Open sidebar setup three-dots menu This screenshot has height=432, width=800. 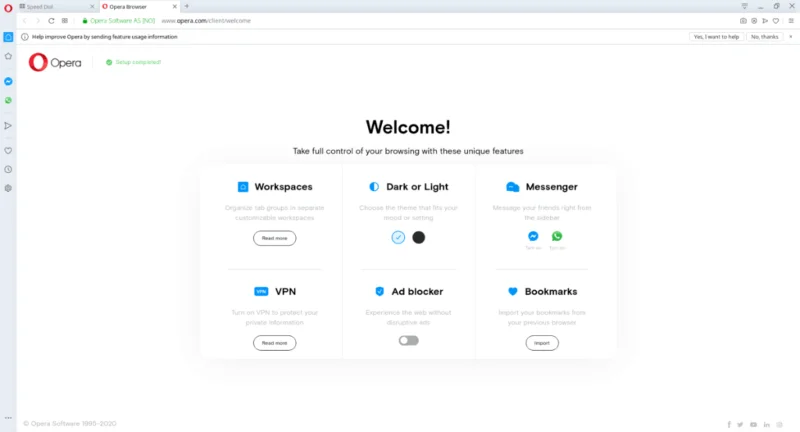pos(8,418)
